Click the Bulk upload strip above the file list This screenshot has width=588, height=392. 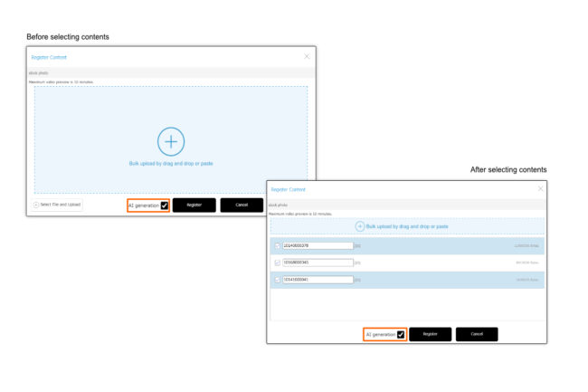pyautogui.click(x=407, y=226)
